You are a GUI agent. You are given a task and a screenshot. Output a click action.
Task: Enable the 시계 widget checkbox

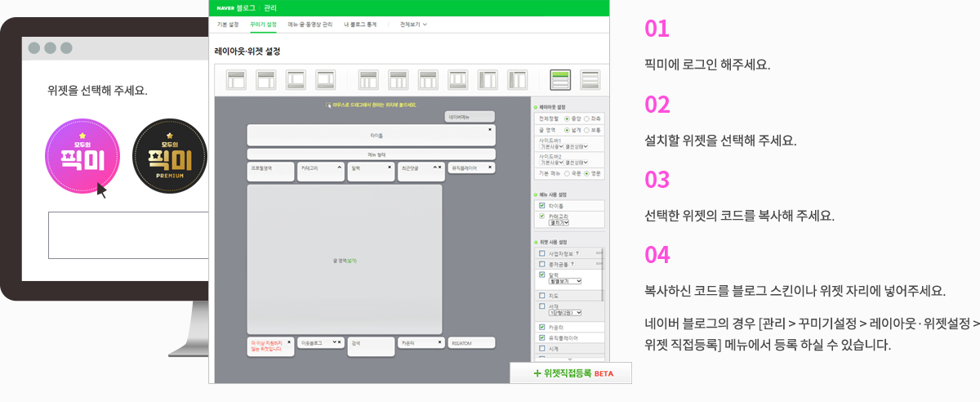pos(542,348)
